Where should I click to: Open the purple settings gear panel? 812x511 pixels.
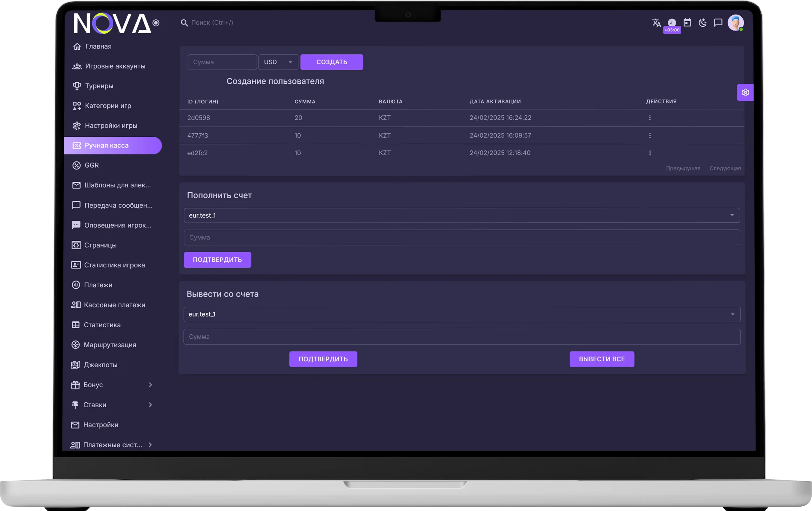pyautogui.click(x=745, y=92)
